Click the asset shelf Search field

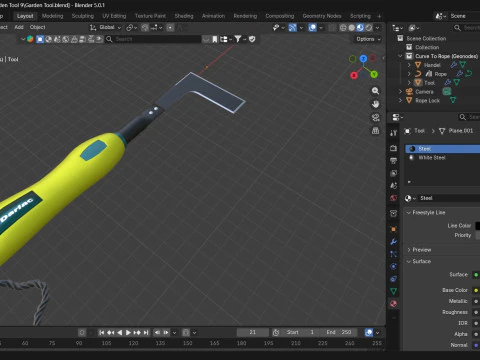click(153, 39)
